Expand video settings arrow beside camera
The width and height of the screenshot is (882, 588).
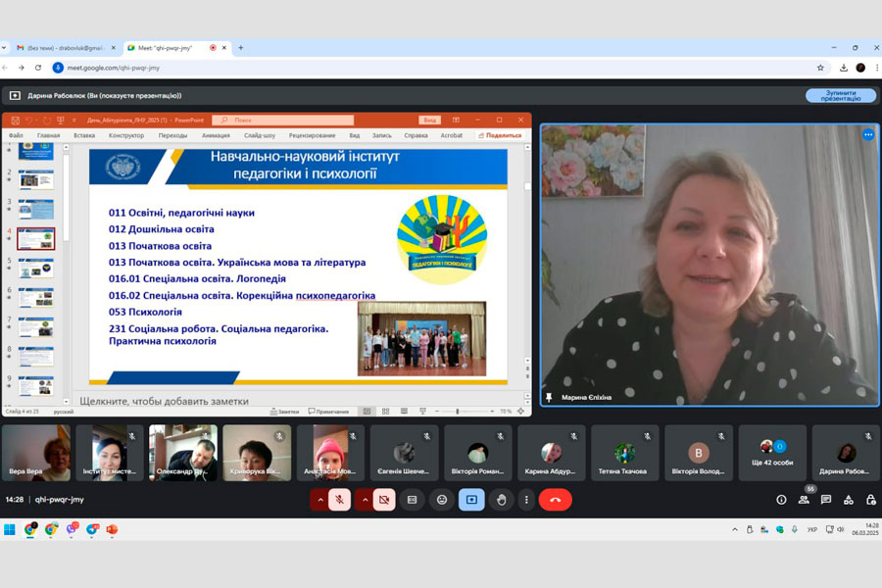[x=364, y=500]
